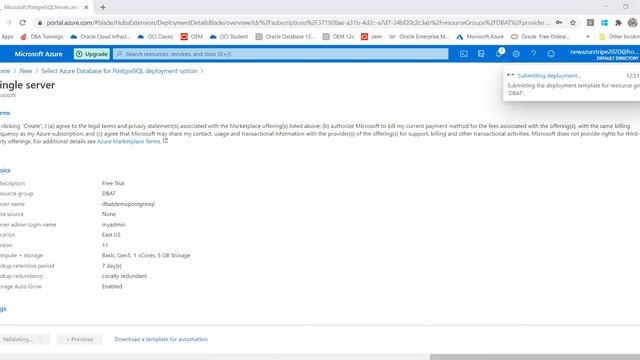Select the Basic, Gen5, 1 vCores value

pos(146,256)
